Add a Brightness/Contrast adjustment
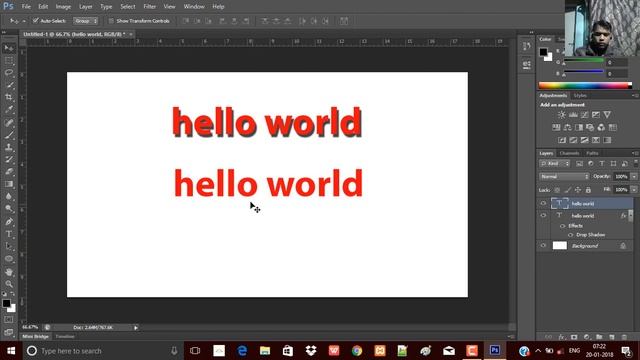 562,115
